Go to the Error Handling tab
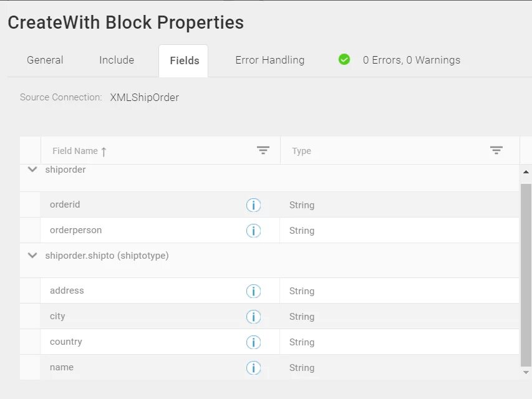 point(269,60)
